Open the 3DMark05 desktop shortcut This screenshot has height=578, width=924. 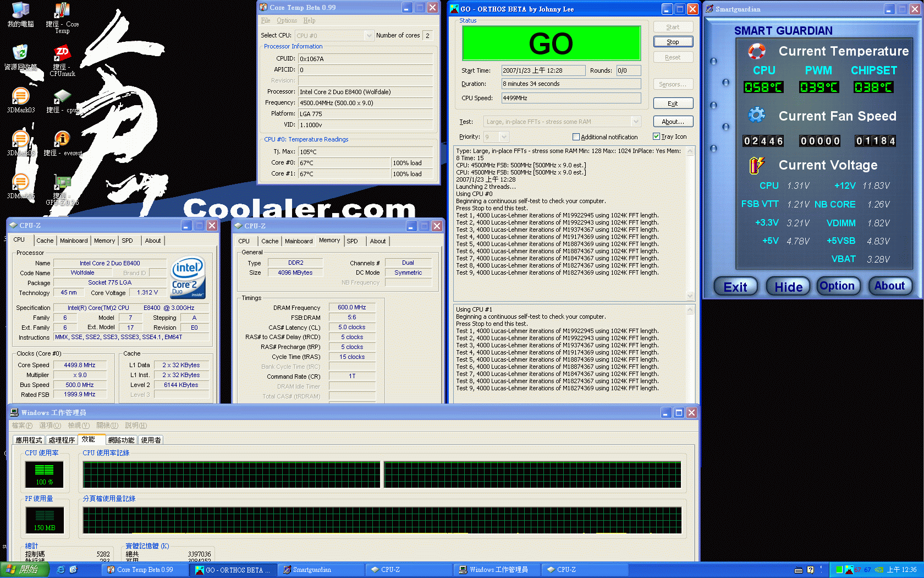point(20,144)
